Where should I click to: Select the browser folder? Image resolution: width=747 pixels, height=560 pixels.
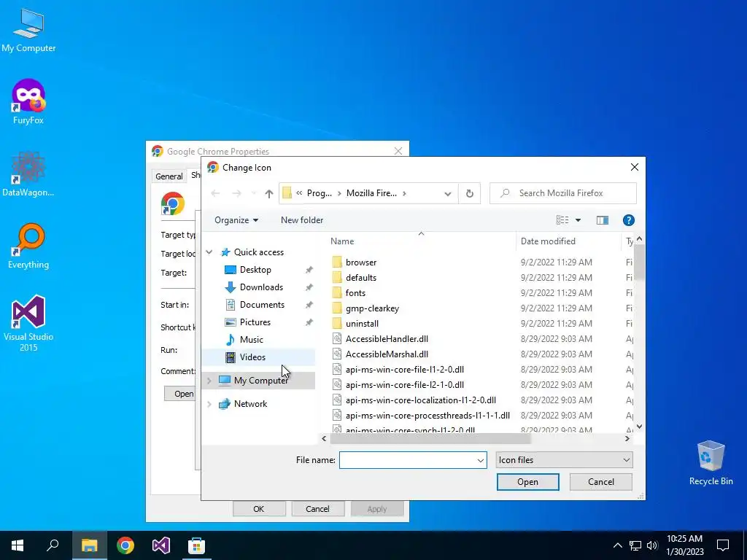coord(360,262)
